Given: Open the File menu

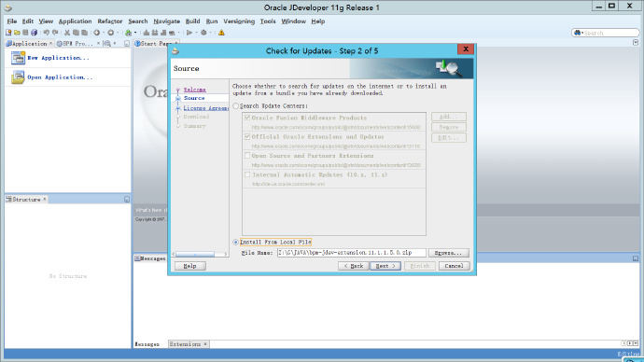Looking at the screenshot, I should (12, 21).
